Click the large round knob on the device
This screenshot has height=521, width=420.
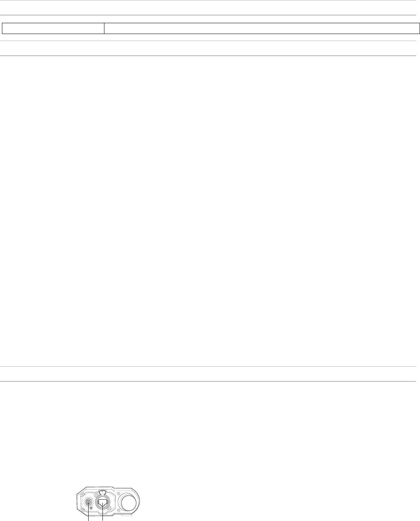[x=129, y=503]
